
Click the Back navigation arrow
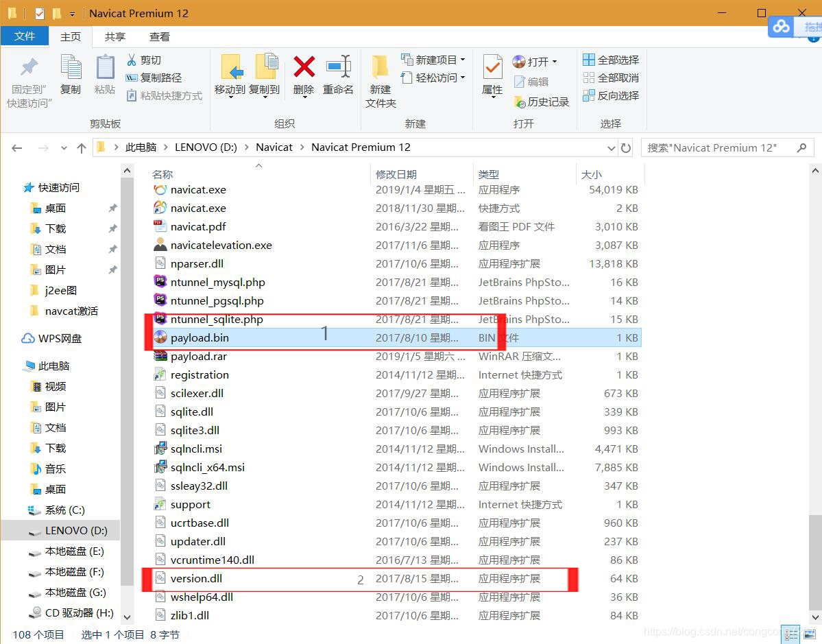(16, 148)
